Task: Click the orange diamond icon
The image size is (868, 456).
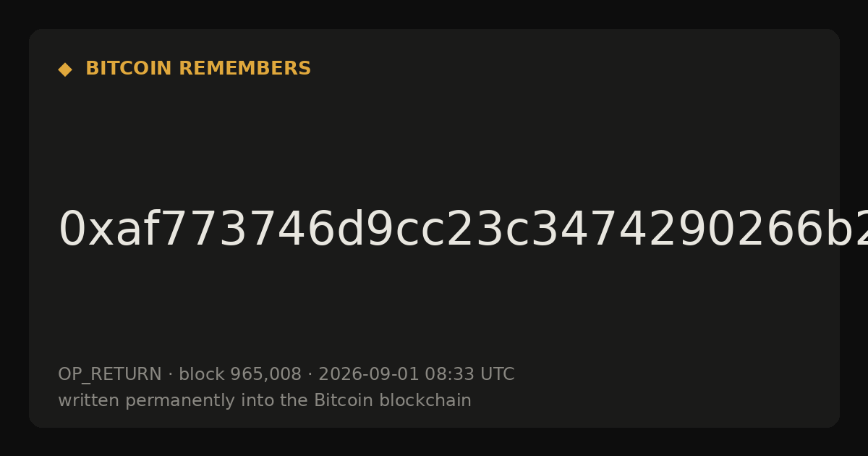Action: 65,69
